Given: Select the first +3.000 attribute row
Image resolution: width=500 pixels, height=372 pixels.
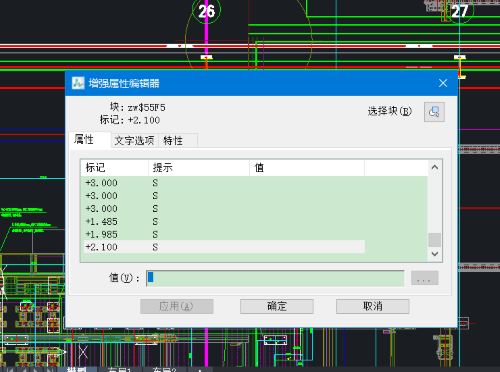Looking at the screenshot, I should tap(224, 183).
